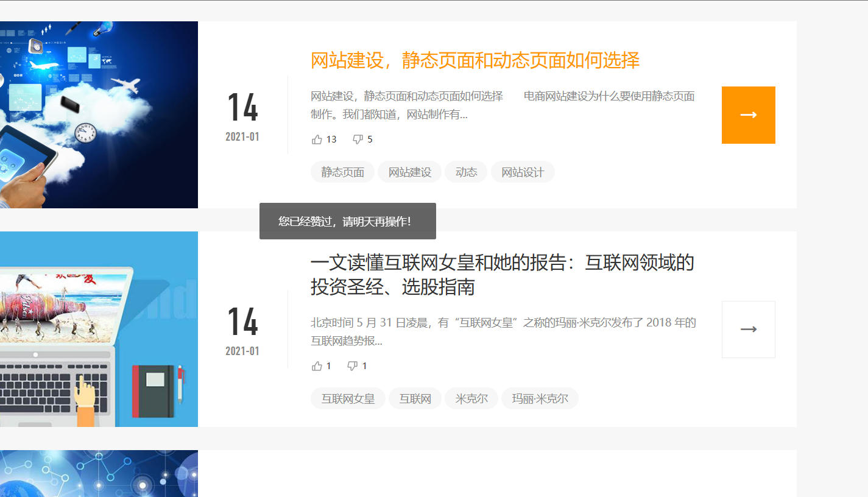The width and height of the screenshot is (868, 497).
Task: Select the 静态页面 tag
Action: pyautogui.click(x=342, y=172)
